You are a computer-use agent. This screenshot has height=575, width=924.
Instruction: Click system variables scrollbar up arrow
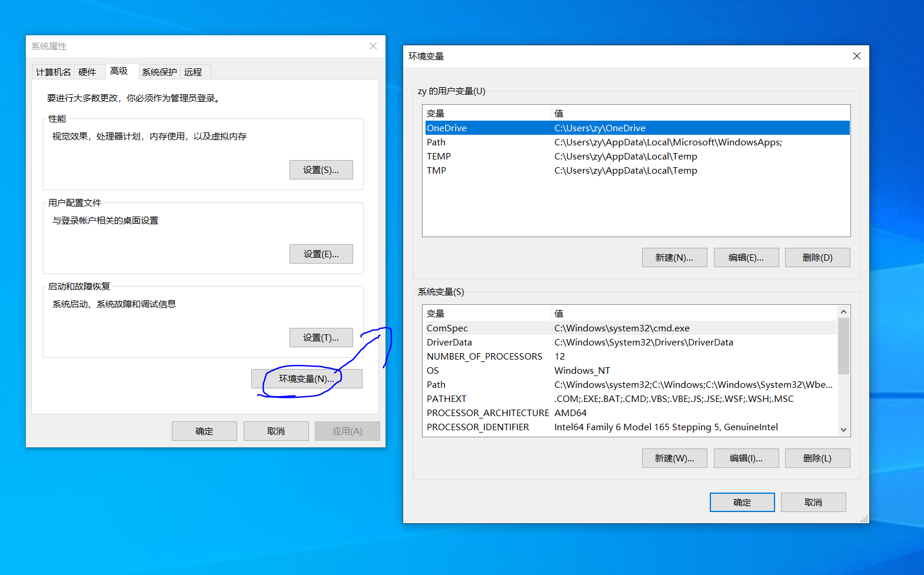[x=843, y=311]
